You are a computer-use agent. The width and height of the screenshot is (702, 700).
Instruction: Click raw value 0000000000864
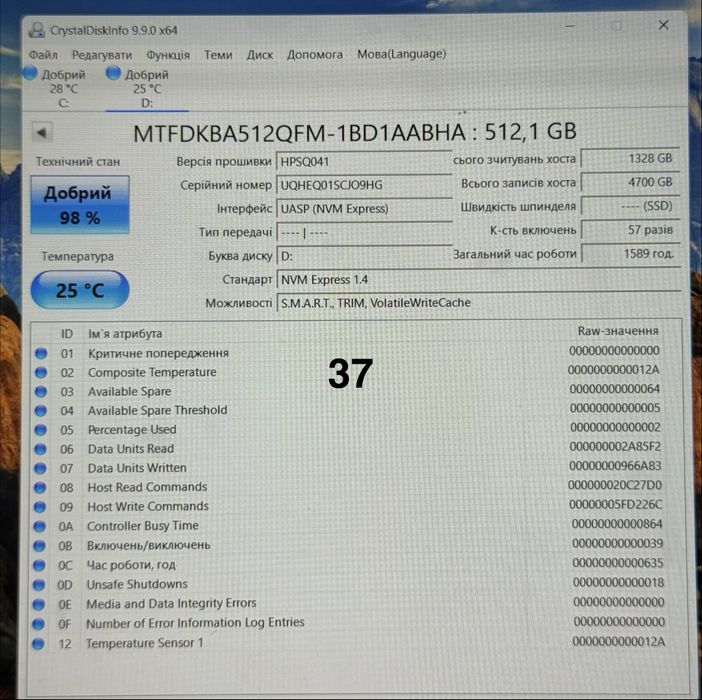(x=617, y=524)
